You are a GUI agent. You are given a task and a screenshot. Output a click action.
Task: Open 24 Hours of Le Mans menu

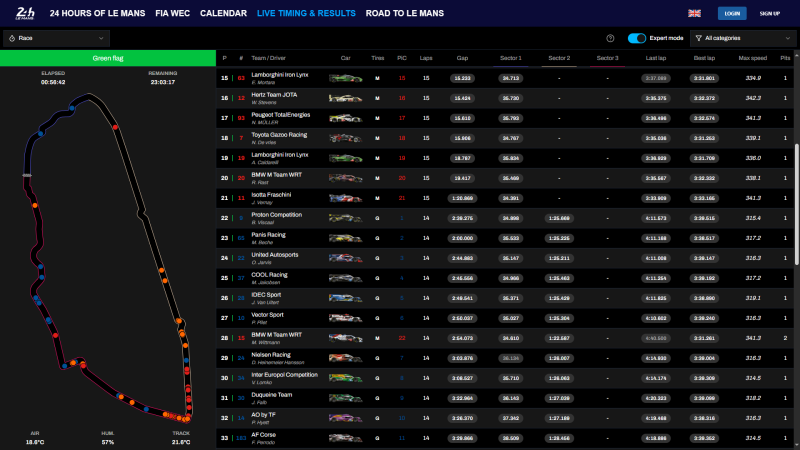click(97, 13)
